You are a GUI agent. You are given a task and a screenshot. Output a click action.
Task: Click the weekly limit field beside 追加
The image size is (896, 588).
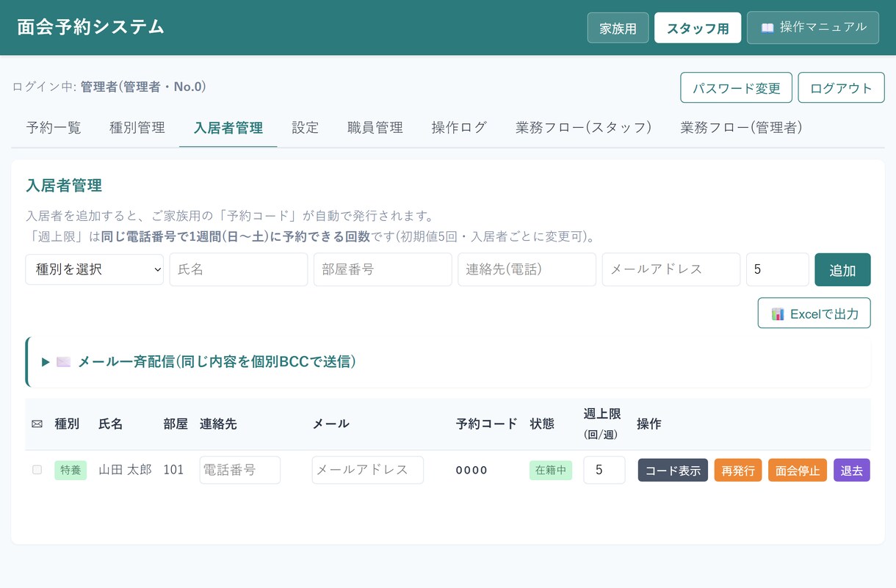[x=778, y=269]
